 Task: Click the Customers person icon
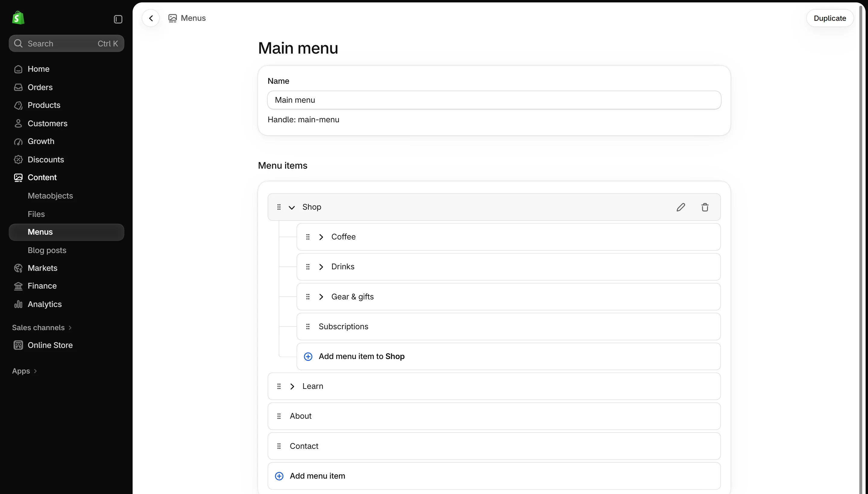pos(18,123)
